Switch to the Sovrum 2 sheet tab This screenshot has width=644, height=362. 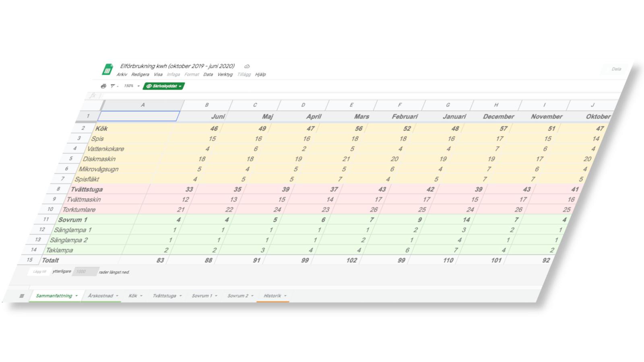(238, 296)
